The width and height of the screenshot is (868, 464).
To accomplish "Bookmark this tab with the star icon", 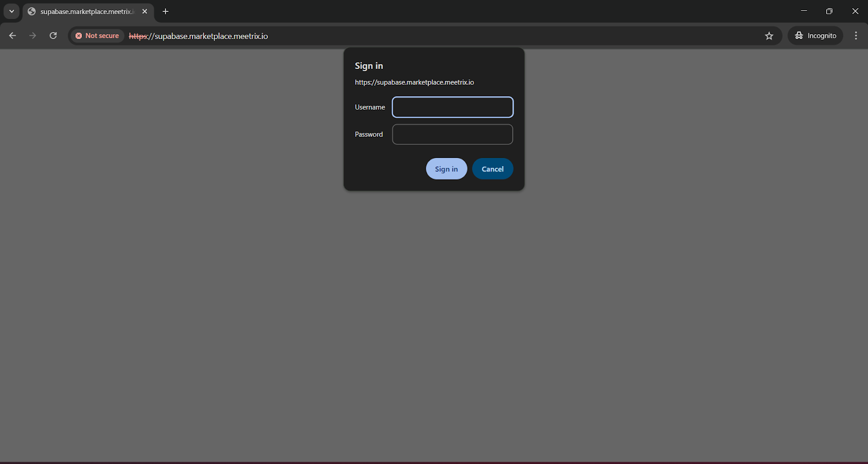I will 769,36.
